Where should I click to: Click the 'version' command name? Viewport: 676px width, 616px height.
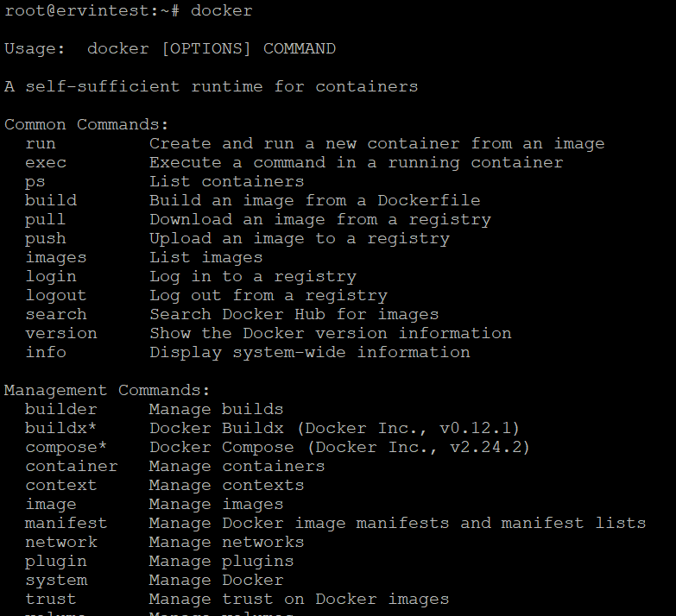click(61, 333)
